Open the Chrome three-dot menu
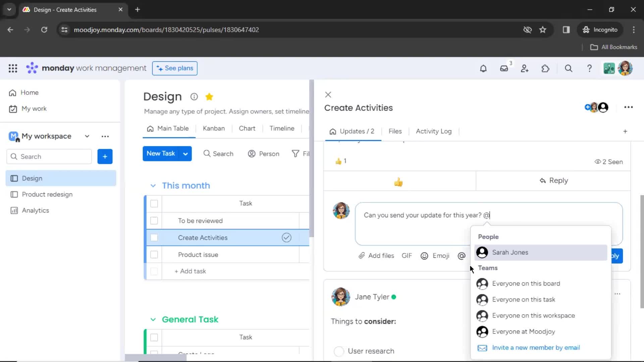 tap(634, 30)
